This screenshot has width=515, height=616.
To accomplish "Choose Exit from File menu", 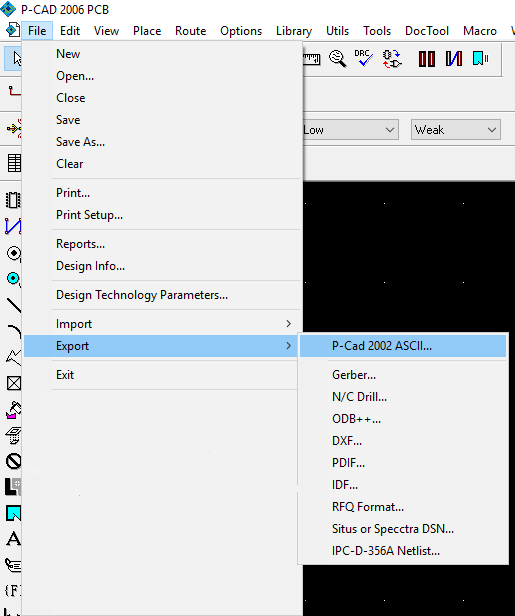I will tap(162, 375).
